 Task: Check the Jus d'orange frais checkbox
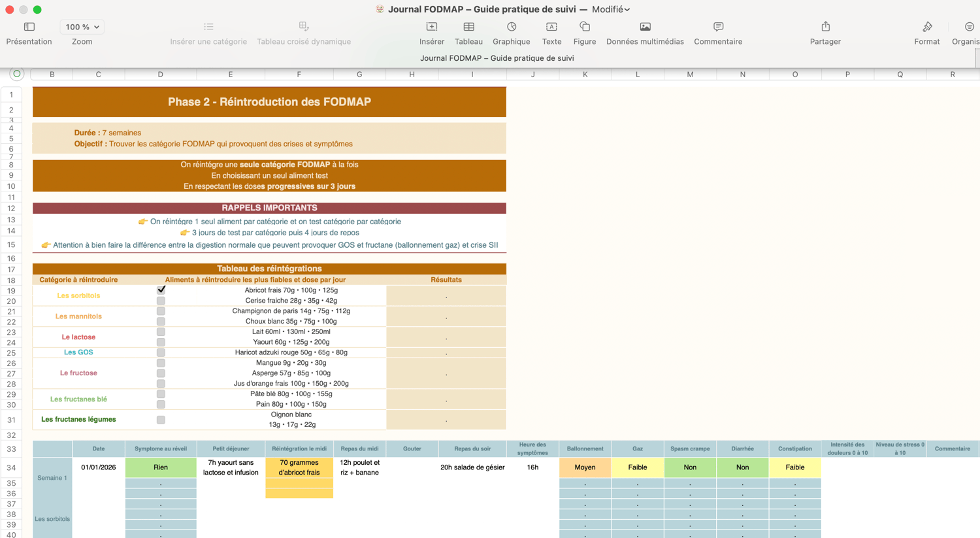[161, 384]
